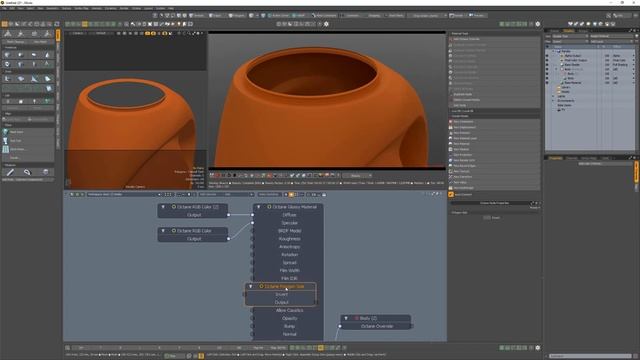The width and height of the screenshot is (640, 360).
Task: Collapse the Octane Polygon Side node
Action: (251, 287)
